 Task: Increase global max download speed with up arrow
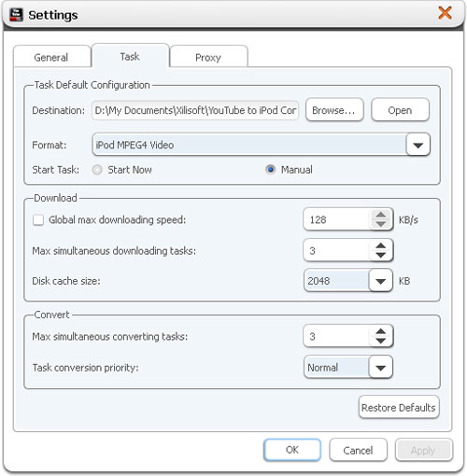click(x=381, y=215)
